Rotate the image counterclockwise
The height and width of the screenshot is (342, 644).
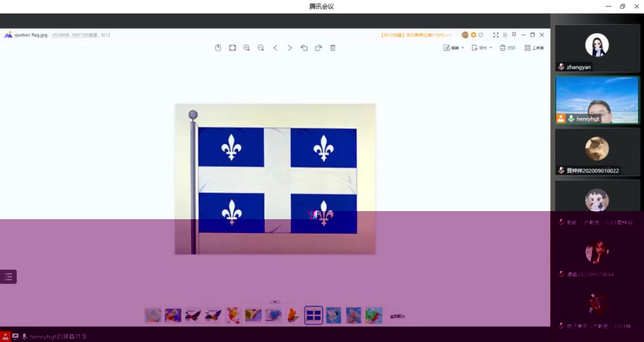[x=304, y=48]
